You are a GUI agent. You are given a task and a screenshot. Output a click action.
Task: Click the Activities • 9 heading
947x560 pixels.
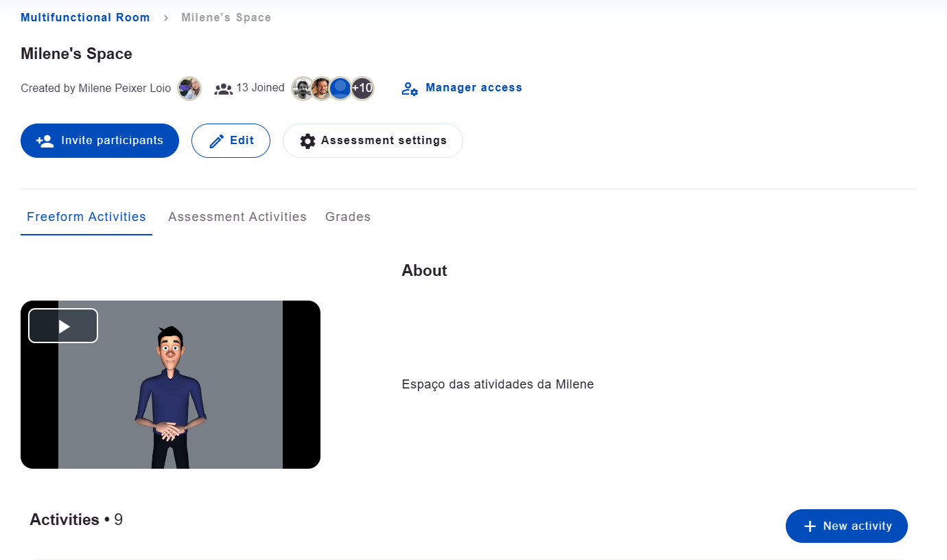pyautogui.click(x=76, y=520)
